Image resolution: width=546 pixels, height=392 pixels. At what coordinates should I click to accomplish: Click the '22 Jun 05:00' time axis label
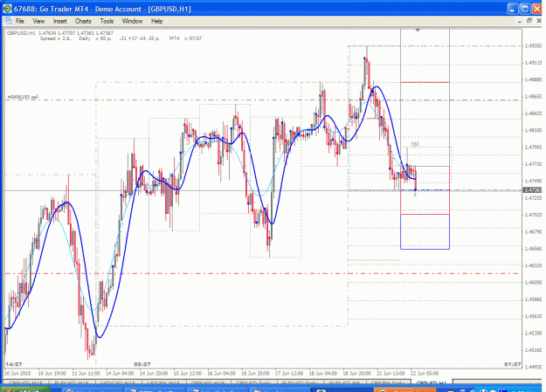click(x=425, y=373)
